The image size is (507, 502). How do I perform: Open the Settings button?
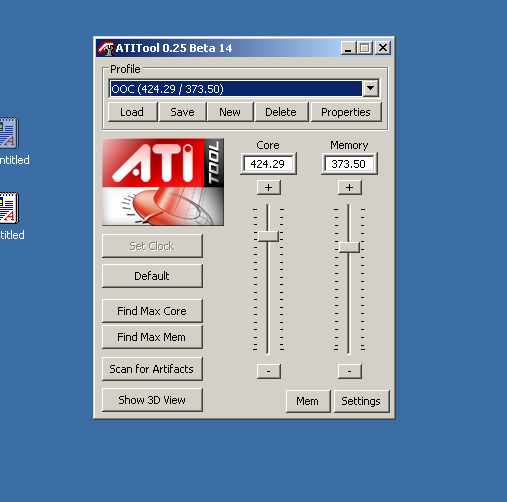[361, 401]
